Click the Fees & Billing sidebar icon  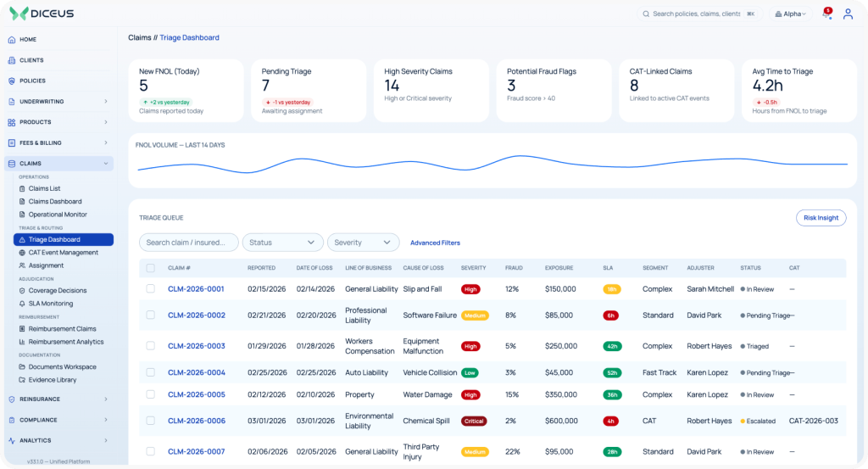[x=12, y=142]
